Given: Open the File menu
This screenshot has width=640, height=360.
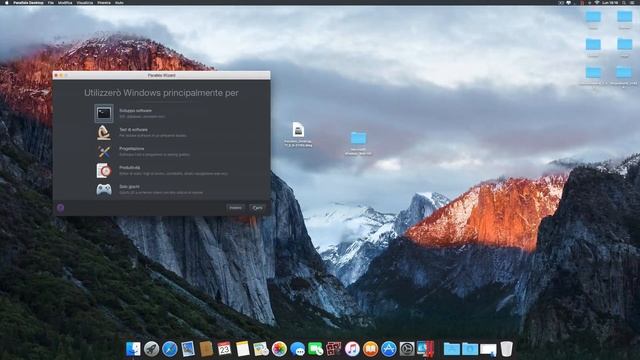Looking at the screenshot, I should point(51,2).
